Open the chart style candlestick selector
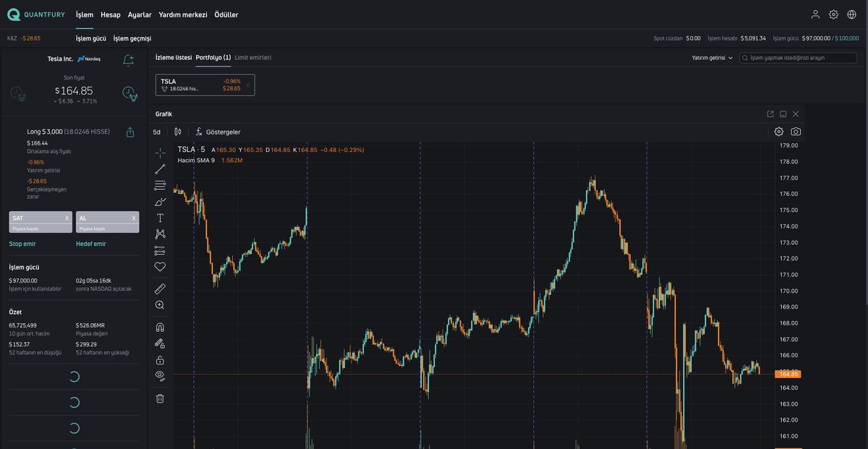868x449 pixels. point(178,132)
